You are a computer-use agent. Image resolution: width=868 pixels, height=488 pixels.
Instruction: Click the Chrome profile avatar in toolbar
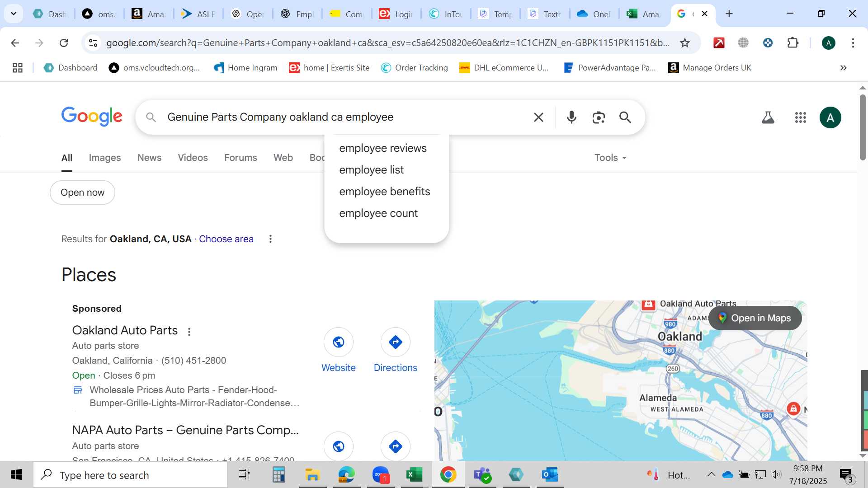click(829, 43)
